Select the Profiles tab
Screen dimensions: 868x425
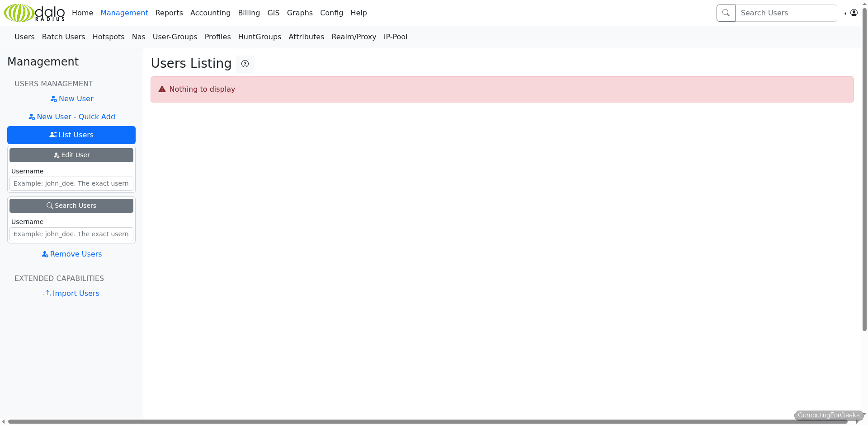[217, 37]
